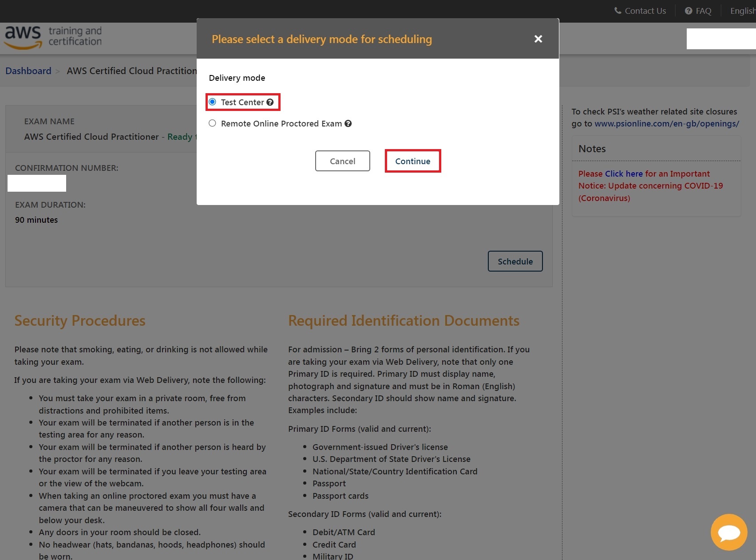Viewport: 756px width, 560px height.
Task: Click the 'Government-issued Driver's license' item
Action: click(x=380, y=447)
